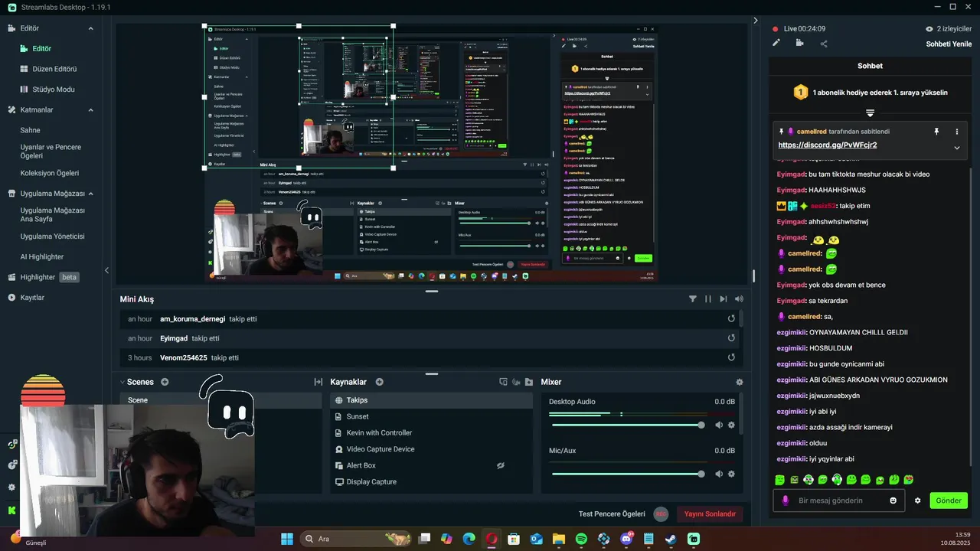980x551 pixels.
Task: Mute Mic/Aux
Action: 718,474
